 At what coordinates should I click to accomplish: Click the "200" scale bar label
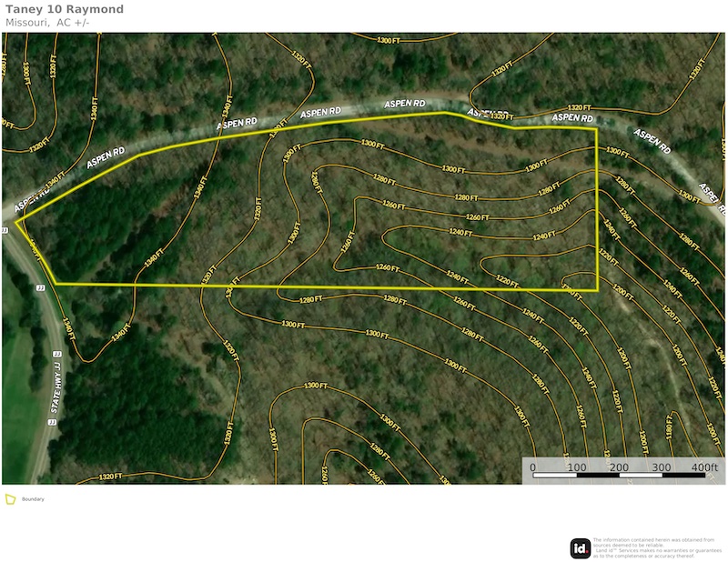619,467
